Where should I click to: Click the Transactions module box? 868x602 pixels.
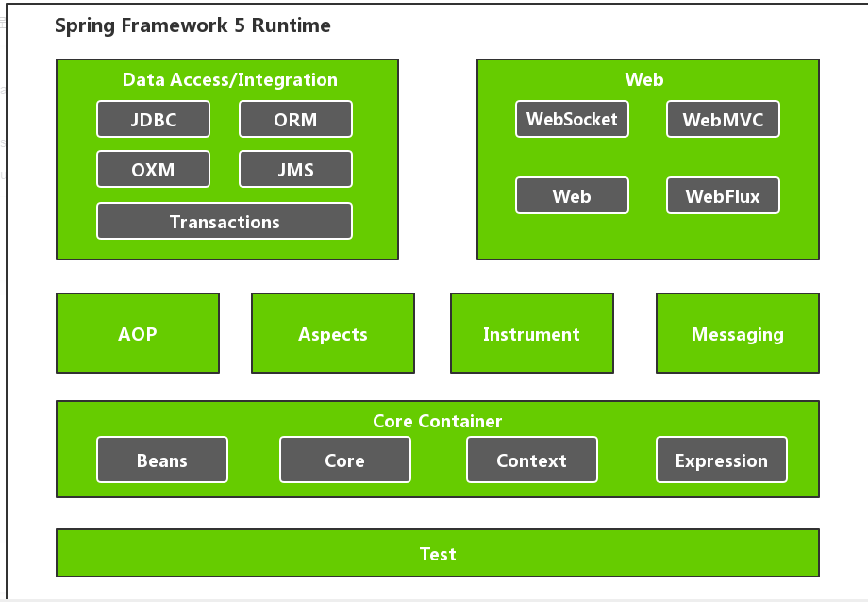click(x=225, y=221)
